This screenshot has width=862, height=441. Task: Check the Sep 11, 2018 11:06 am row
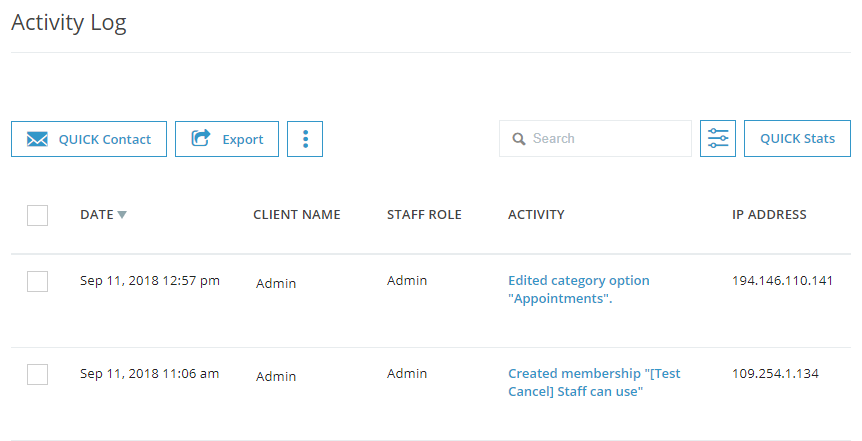point(37,374)
